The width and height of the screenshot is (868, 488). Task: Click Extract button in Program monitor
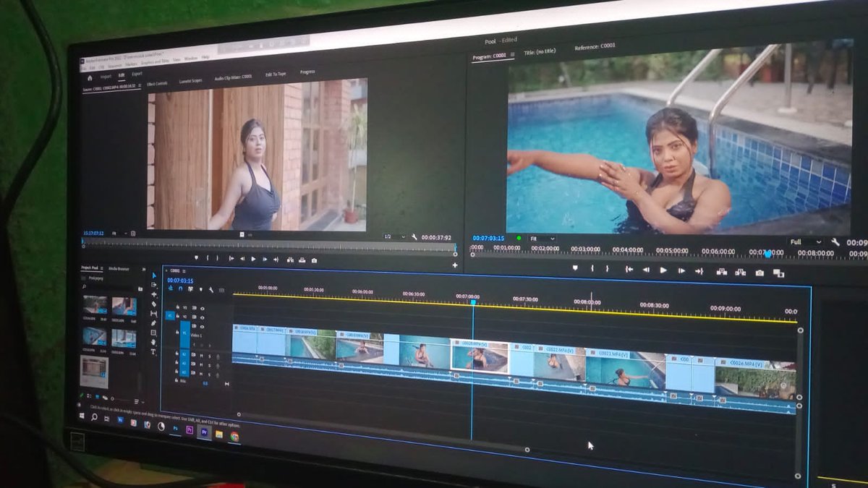[740, 273]
